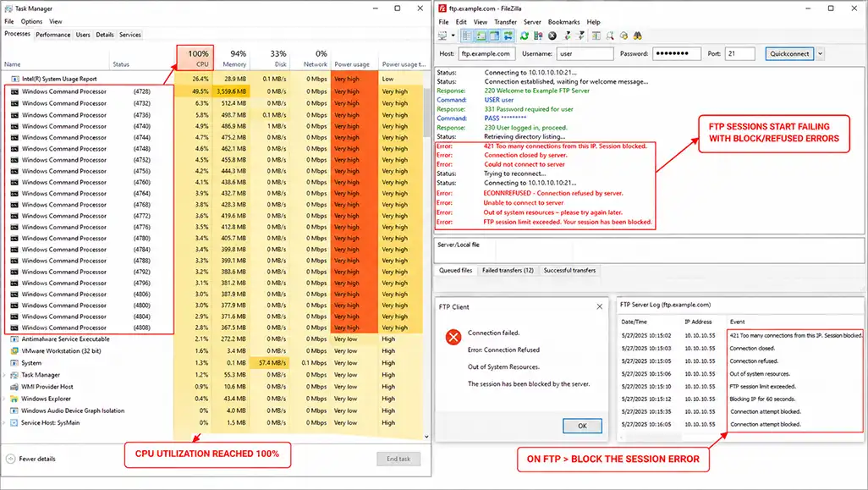Open the directory listing filters icon
This screenshot has height=490, width=868.
pos(596,36)
